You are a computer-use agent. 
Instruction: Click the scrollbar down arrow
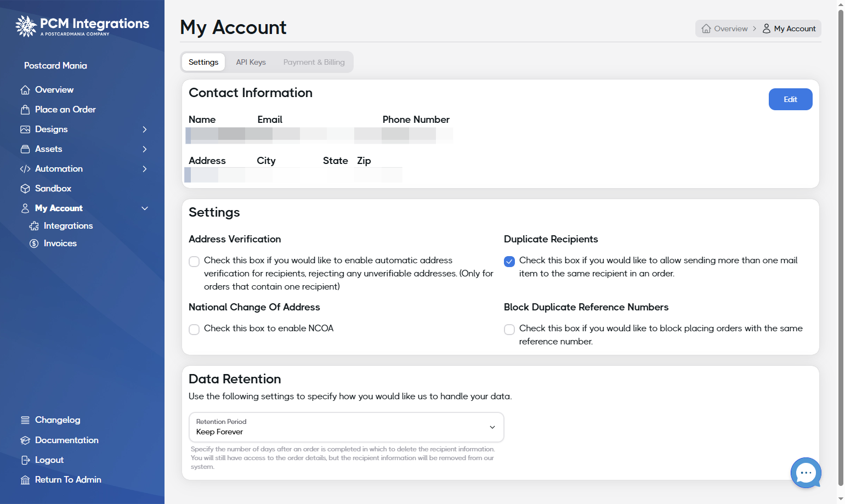pos(841,499)
